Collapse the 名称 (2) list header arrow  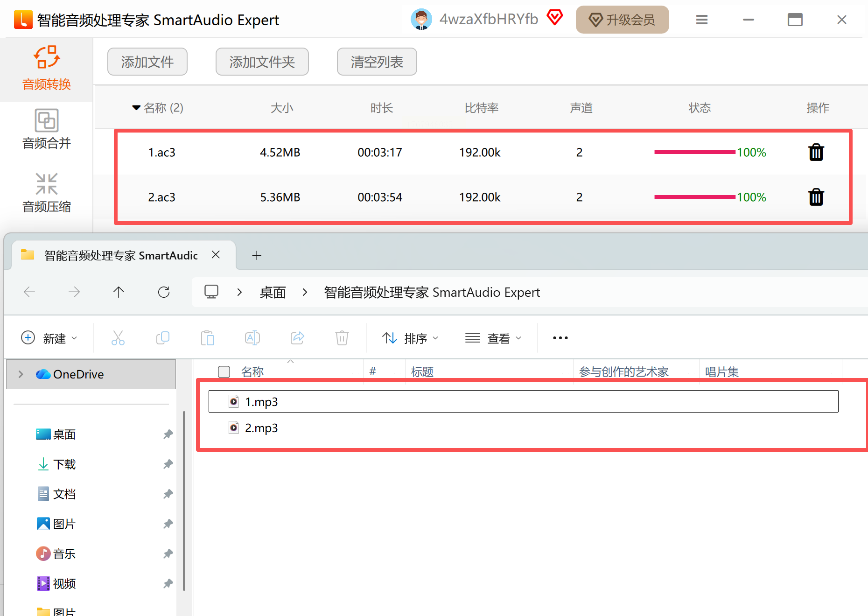136,108
